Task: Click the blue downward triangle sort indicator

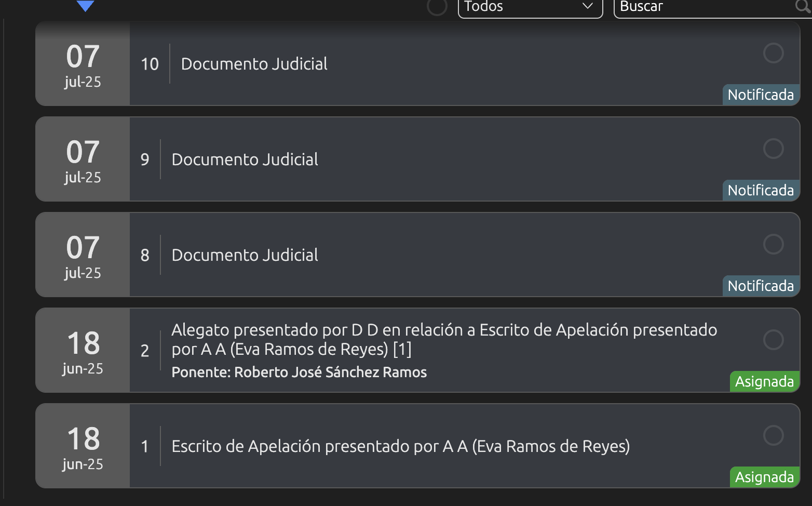Action: click(x=85, y=6)
